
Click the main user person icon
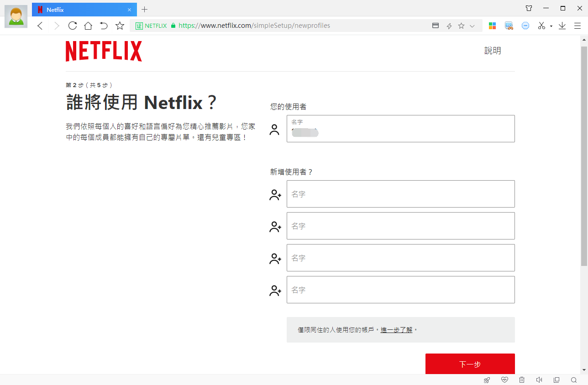pyautogui.click(x=274, y=130)
